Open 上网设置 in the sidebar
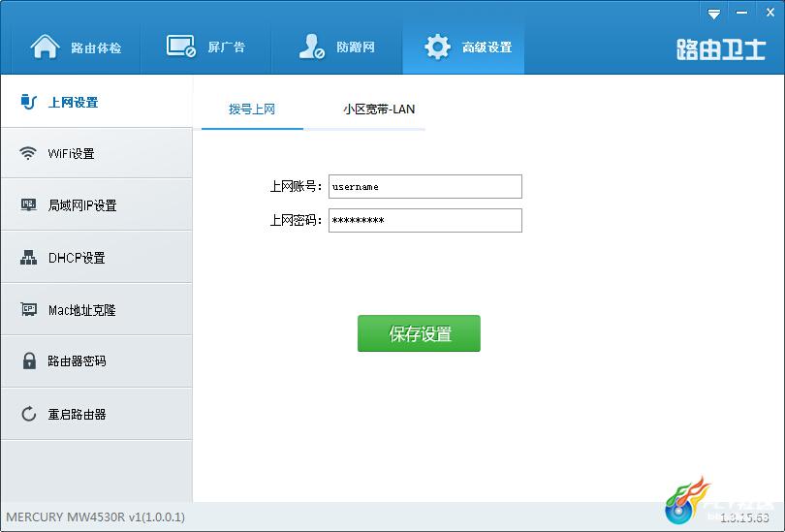785x532 pixels. [x=97, y=102]
